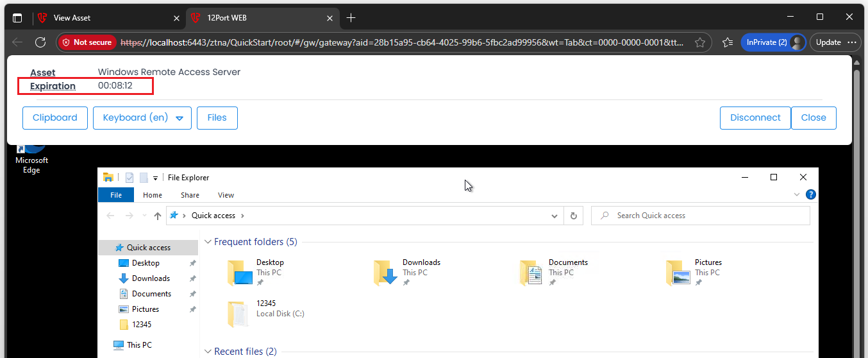Collapse the Recent files section
The image size is (868, 358).
pyautogui.click(x=208, y=351)
